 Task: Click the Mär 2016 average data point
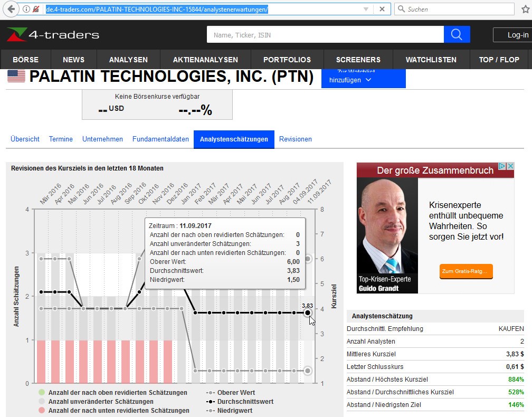(41, 292)
